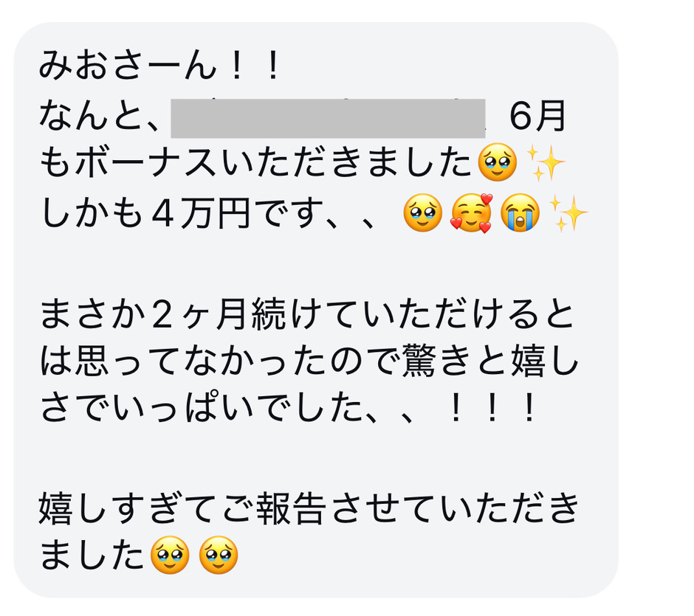Click the sparkles emoji after the crying face

(568, 214)
